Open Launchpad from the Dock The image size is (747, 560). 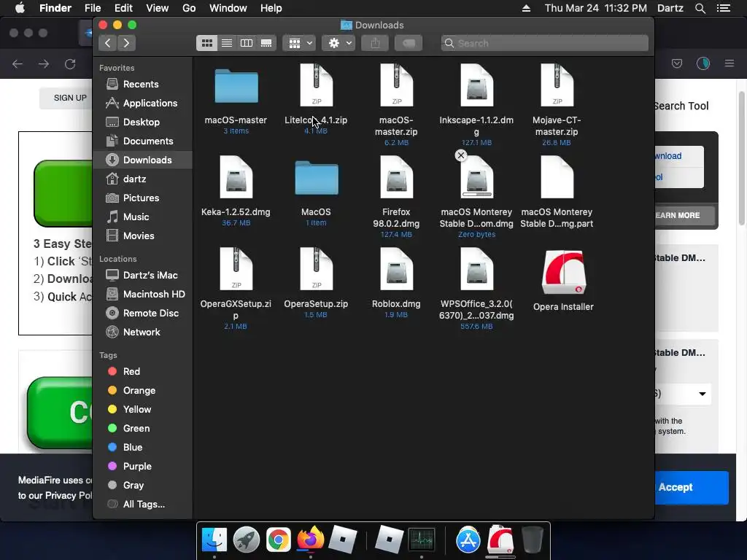tap(247, 540)
